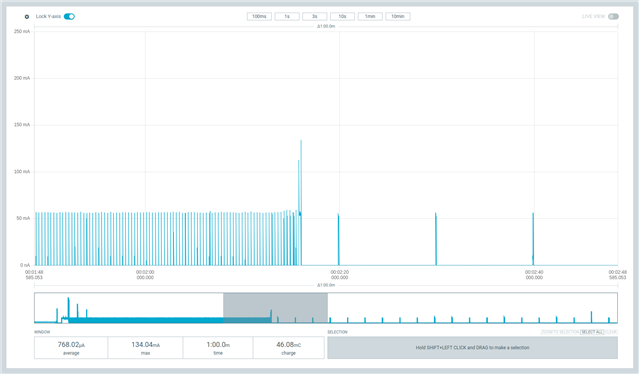The height and width of the screenshot is (374, 639).
Task: Open chart settings via the gear icon
Action: pyautogui.click(x=27, y=17)
